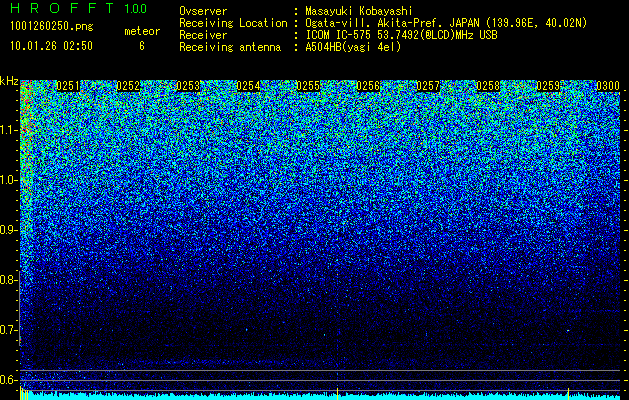Click the 0257 time marker
This screenshot has width=629, height=400.
[x=428, y=86]
